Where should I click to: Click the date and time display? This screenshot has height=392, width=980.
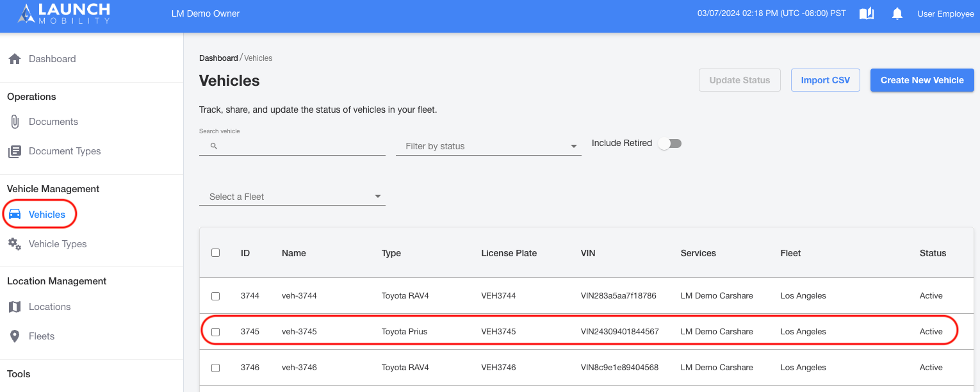(772, 13)
